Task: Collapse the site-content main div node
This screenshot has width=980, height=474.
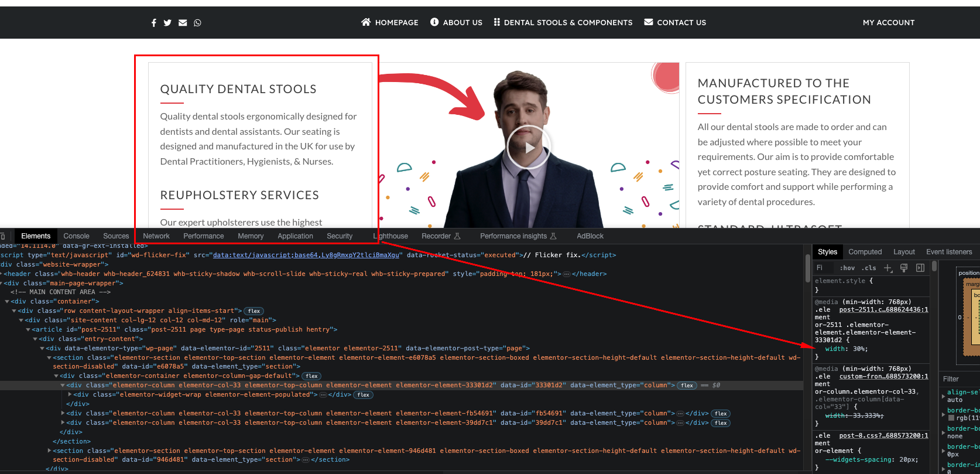Action: (21, 320)
